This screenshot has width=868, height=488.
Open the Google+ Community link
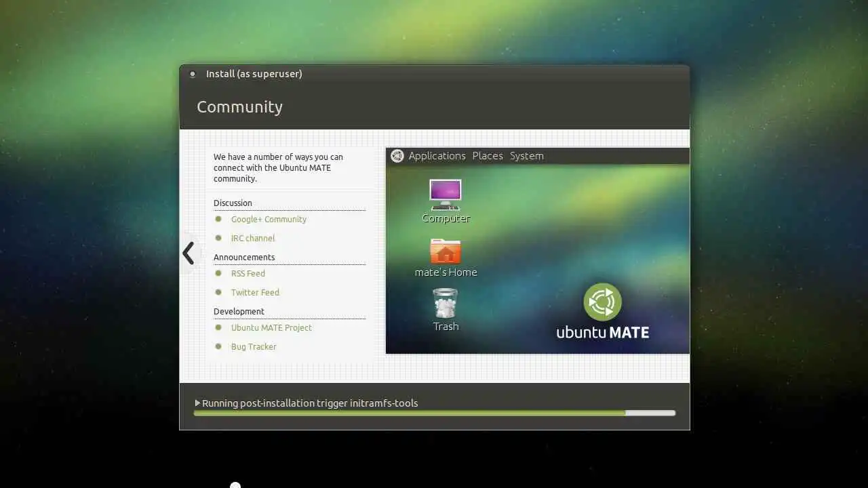coord(269,220)
